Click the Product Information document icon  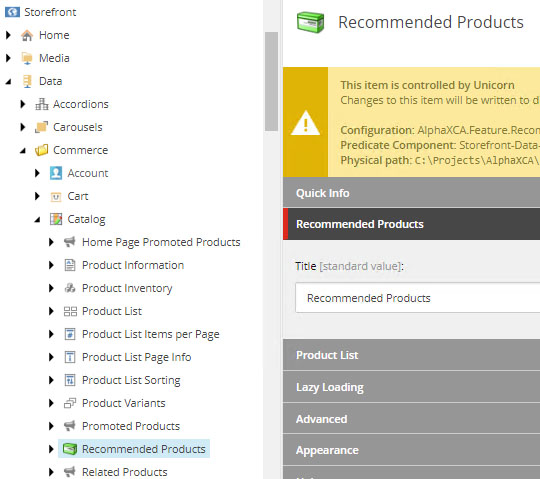[x=70, y=265]
